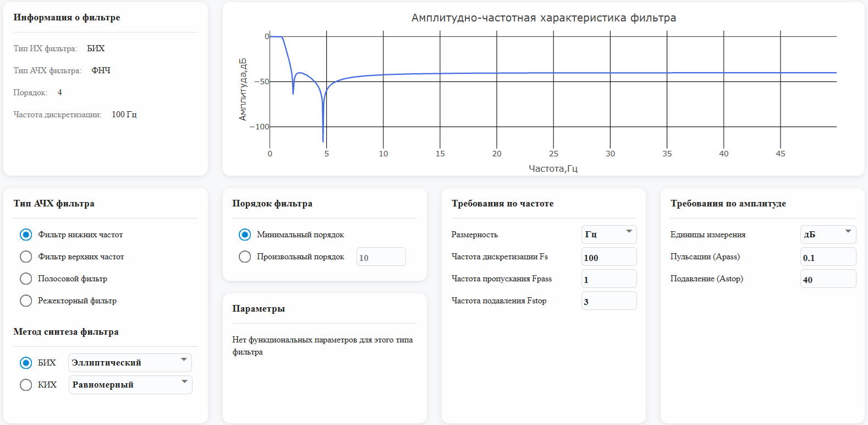Select the 'Фильтр верхних частот' option
This screenshot has width=868, height=425.
pos(26,257)
